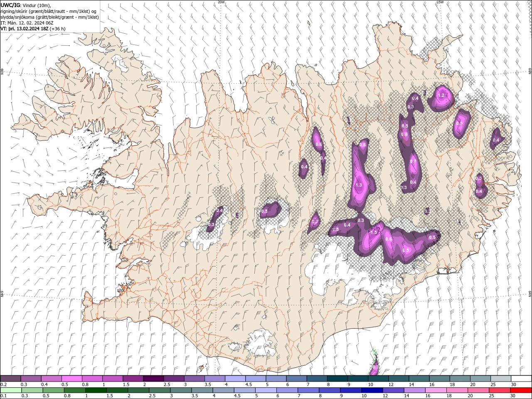
Task: Click the '20W' longitude label on the top edge
Action: point(221,2)
